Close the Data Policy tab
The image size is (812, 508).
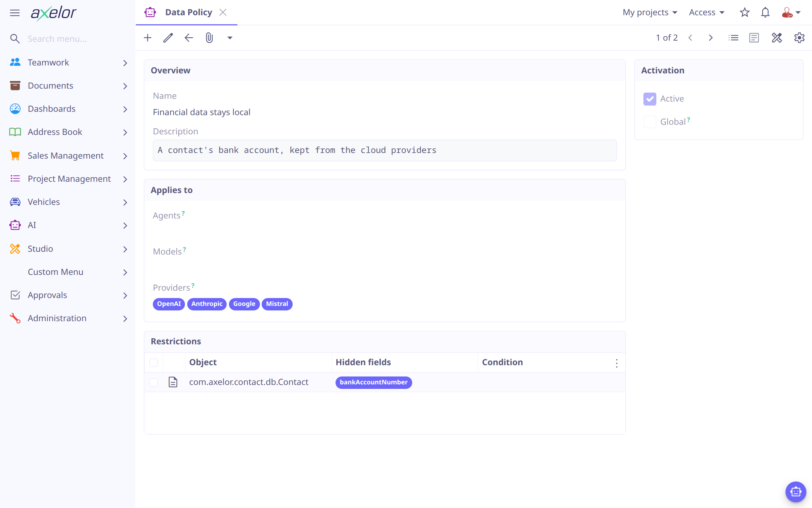point(223,12)
